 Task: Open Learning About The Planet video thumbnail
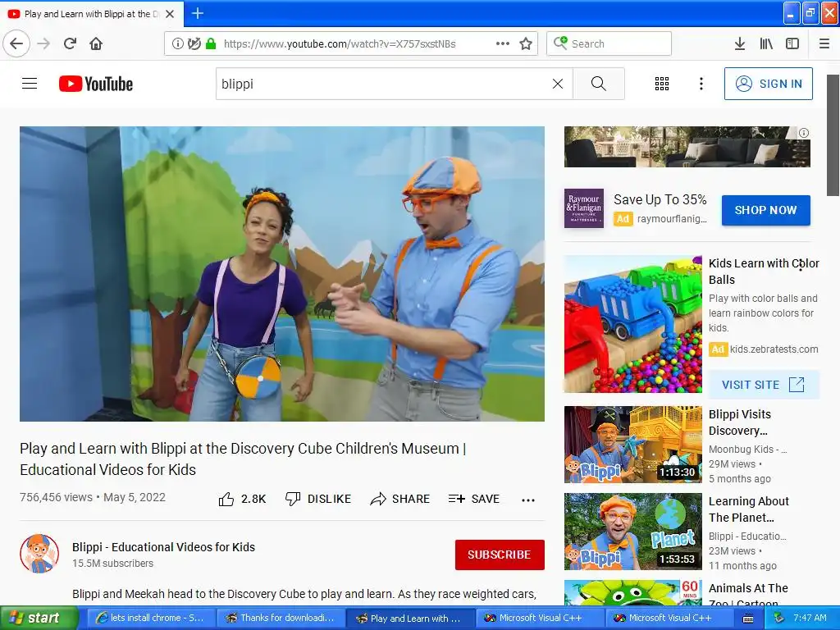click(x=633, y=532)
